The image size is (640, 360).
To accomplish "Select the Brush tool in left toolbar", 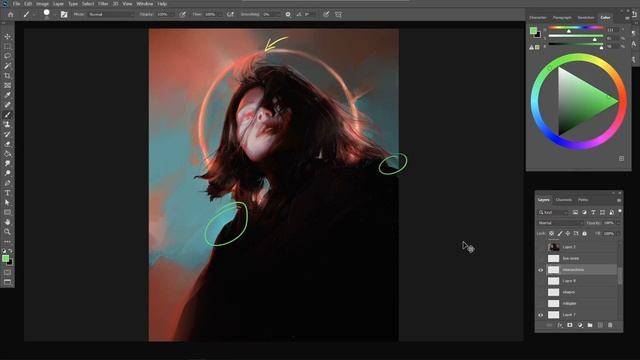I will [7, 115].
